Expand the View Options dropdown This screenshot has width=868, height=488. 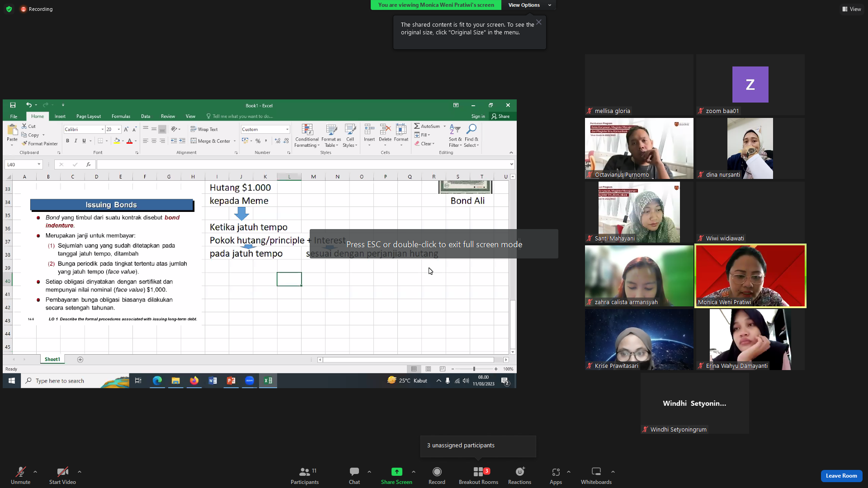click(x=529, y=5)
